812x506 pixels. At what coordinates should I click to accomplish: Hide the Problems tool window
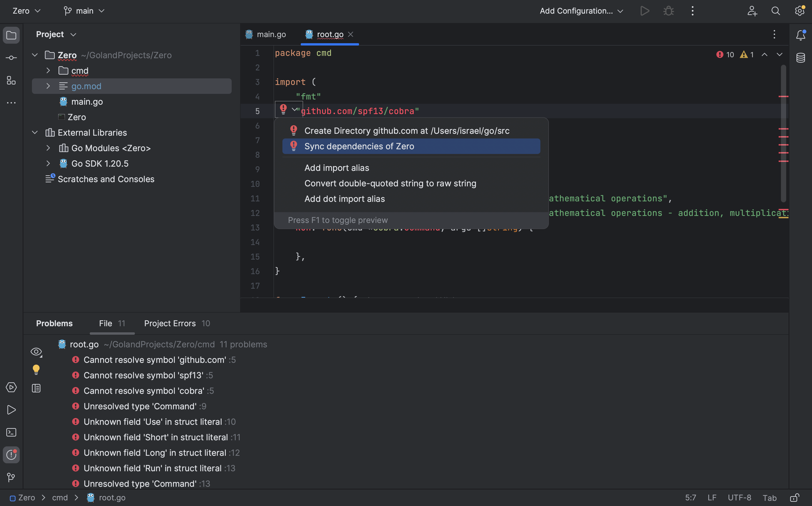11,455
